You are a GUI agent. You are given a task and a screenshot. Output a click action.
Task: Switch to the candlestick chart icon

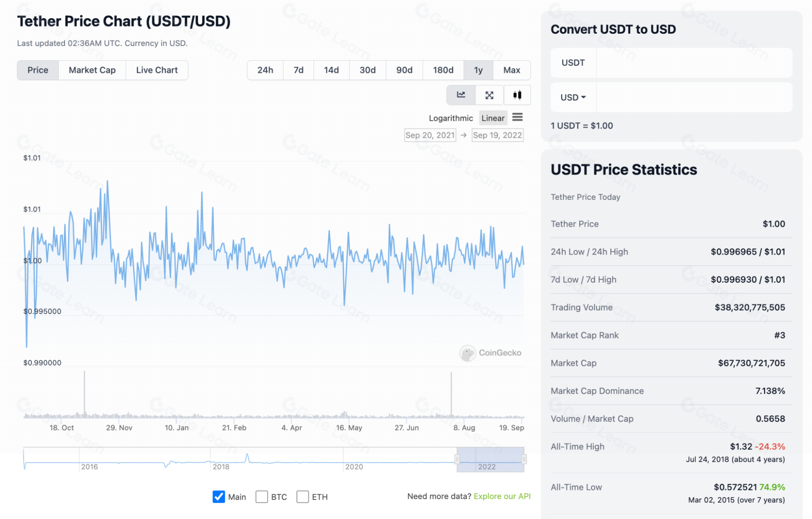click(x=517, y=95)
